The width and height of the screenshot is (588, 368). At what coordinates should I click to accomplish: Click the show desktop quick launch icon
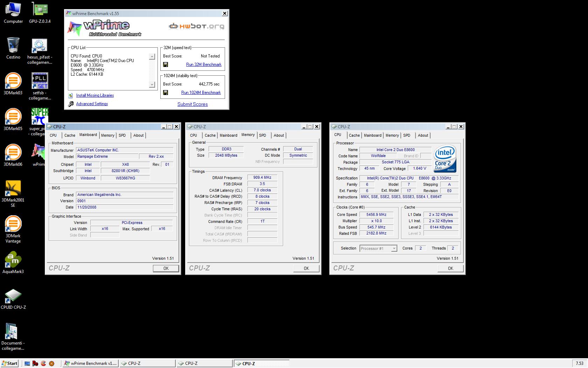(x=27, y=363)
